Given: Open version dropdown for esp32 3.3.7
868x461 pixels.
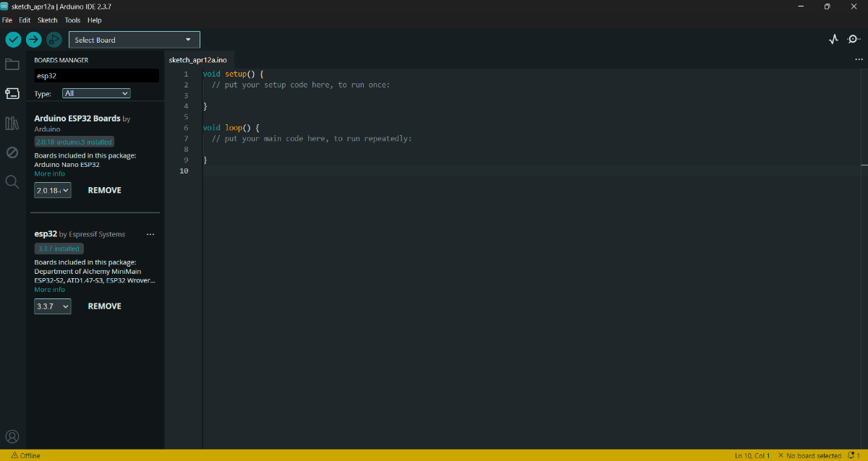Looking at the screenshot, I should (53, 306).
